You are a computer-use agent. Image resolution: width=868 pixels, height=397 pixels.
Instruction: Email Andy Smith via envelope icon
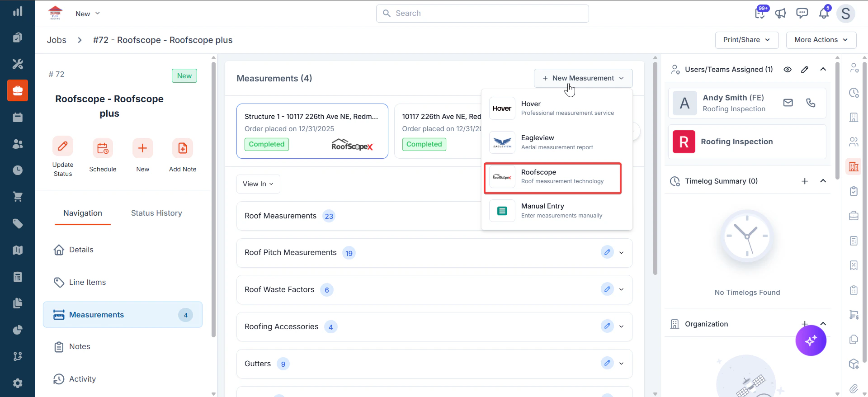point(788,103)
